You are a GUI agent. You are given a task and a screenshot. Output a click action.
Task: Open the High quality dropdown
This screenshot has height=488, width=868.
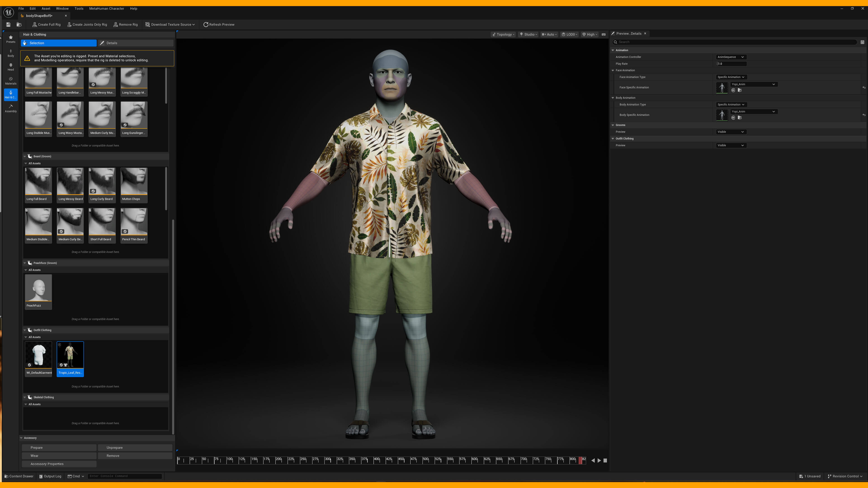point(590,34)
